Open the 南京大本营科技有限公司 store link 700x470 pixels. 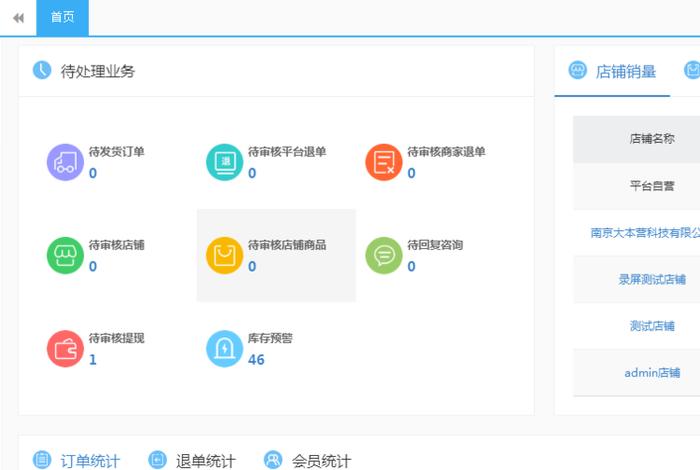click(x=645, y=233)
